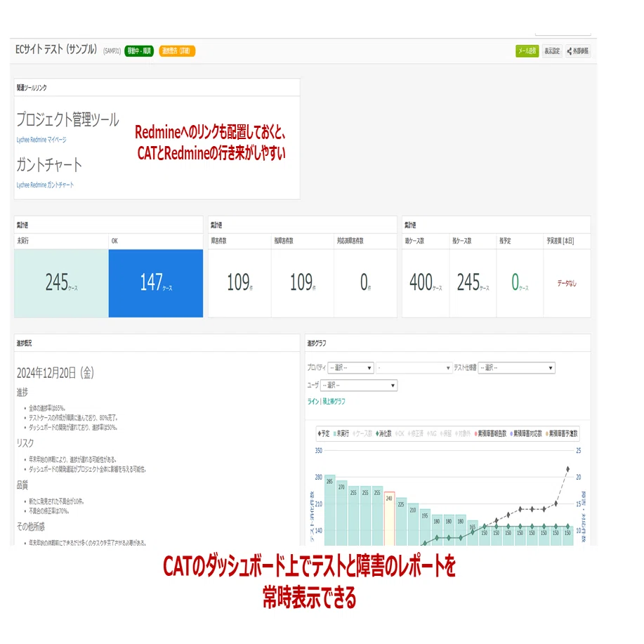Click the chart bar labeled 270
The width and height of the screenshot is (644, 644).
342,513
